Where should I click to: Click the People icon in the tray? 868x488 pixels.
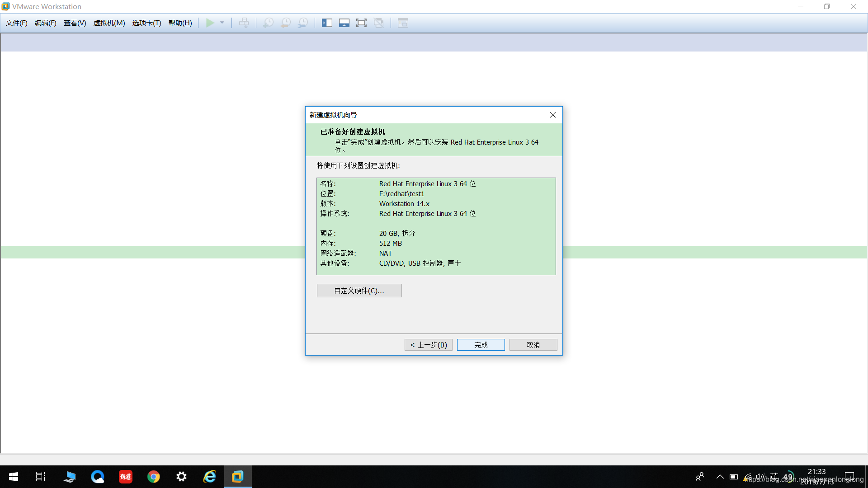700,477
